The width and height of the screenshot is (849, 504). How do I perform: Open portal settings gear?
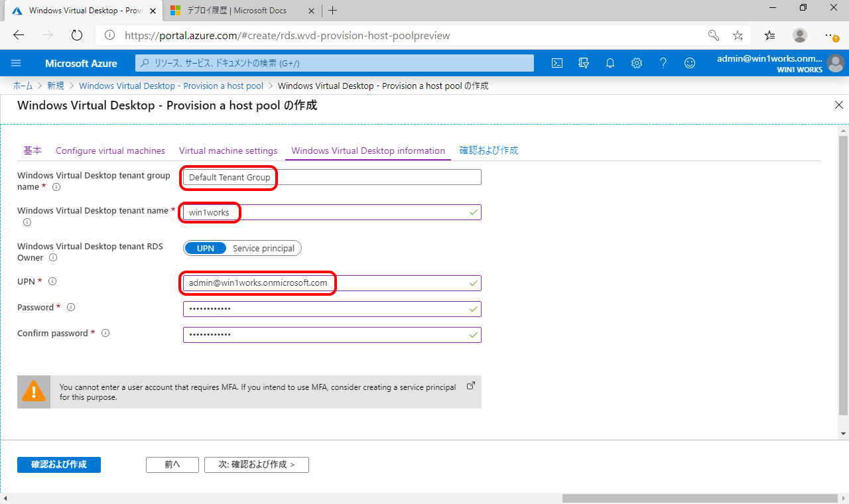(637, 63)
